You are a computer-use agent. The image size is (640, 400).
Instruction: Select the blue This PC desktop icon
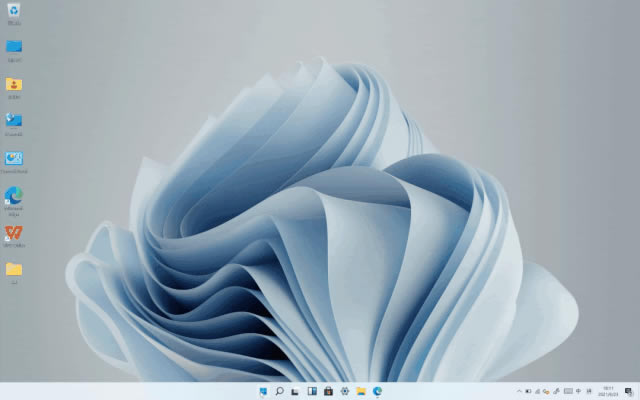[14, 51]
